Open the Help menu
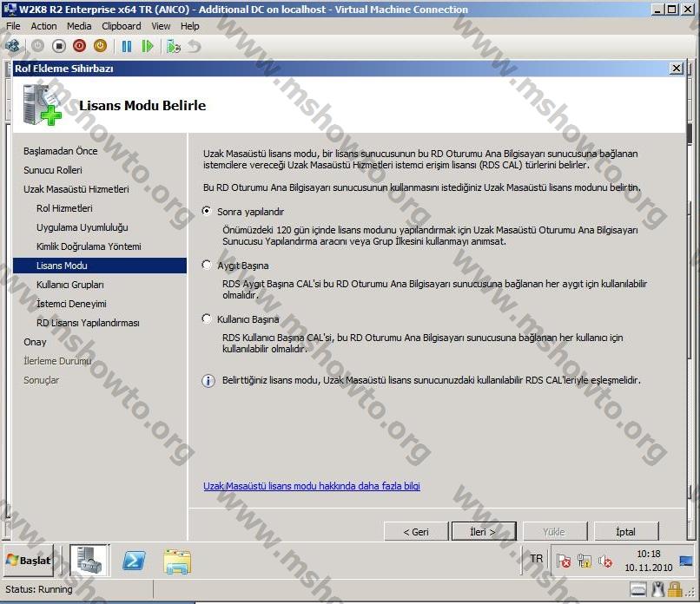The width and height of the screenshot is (700, 604). click(x=189, y=26)
